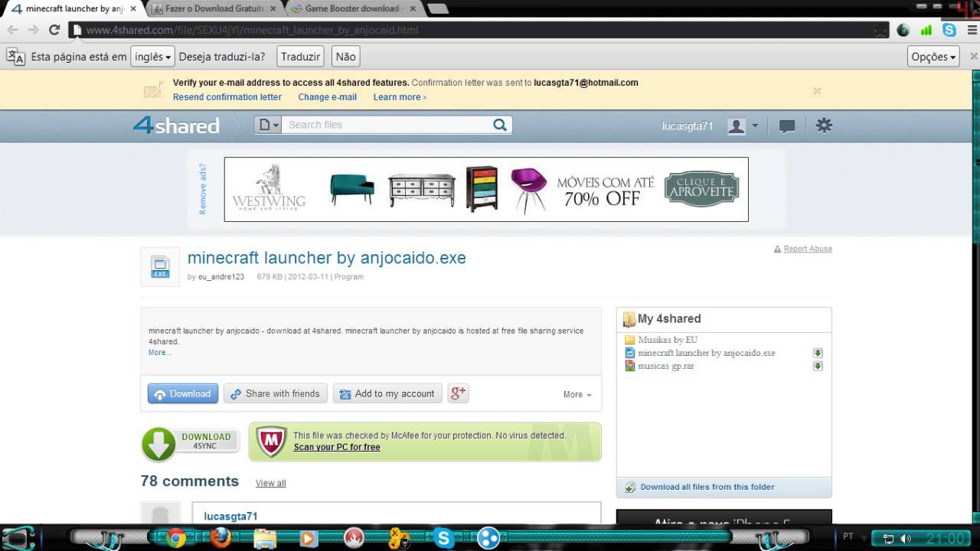This screenshot has width=980, height=551.
Task: Click Download all files from this folder
Action: tap(707, 487)
